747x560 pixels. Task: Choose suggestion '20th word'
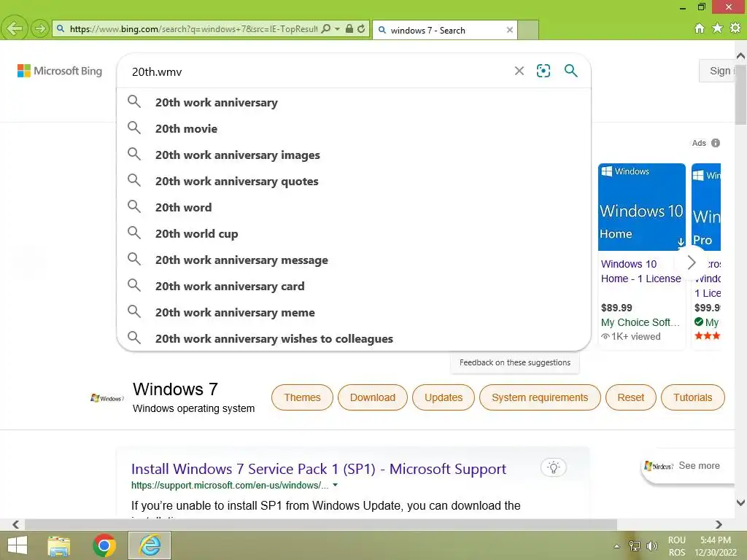[354, 207]
